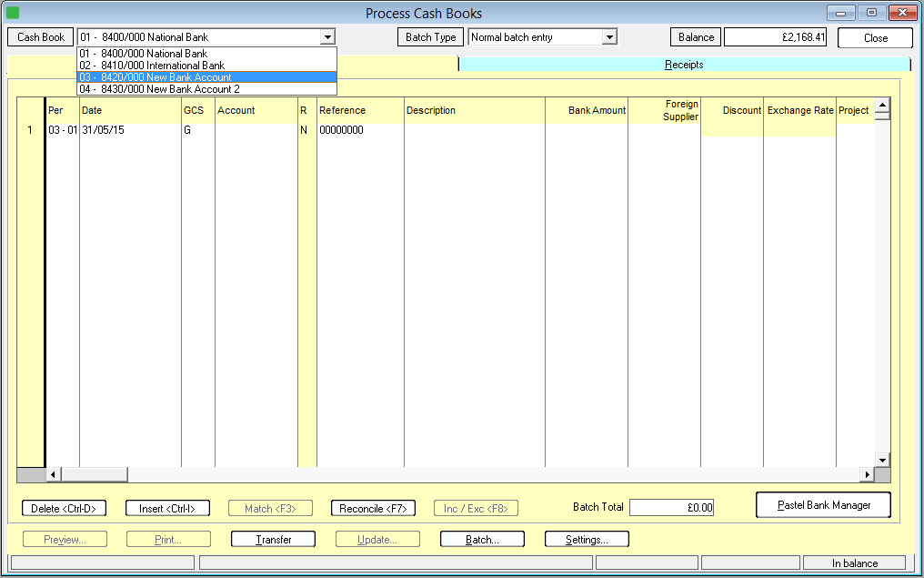Open the Batch... options

pos(482,540)
